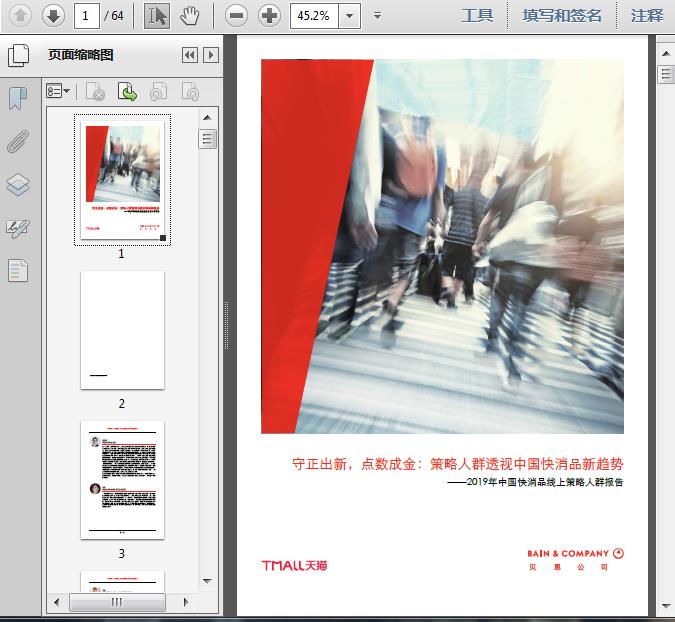Select page 3 thumbnail
The height and width of the screenshot is (622, 675).
click(123, 480)
